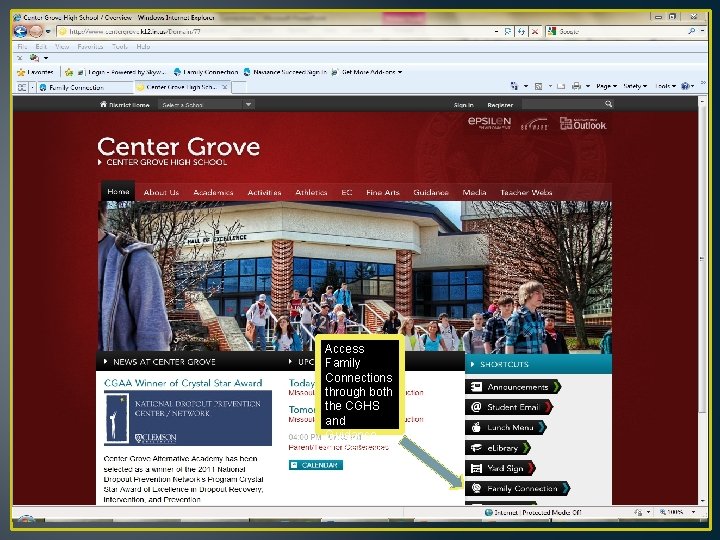Open the IE Help question mark icon
Viewport: 720px width, 540px height.
[686, 86]
